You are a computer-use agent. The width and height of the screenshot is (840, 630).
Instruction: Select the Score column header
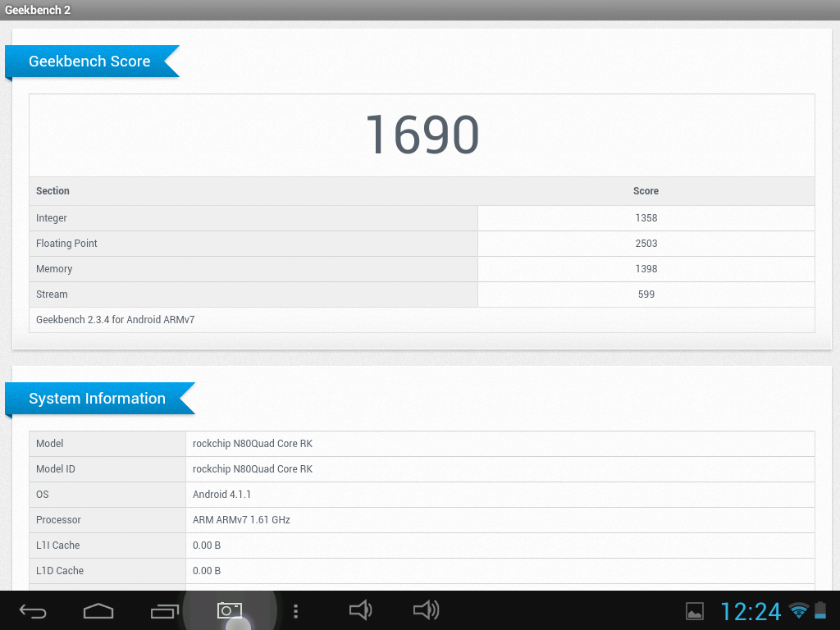pos(646,190)
